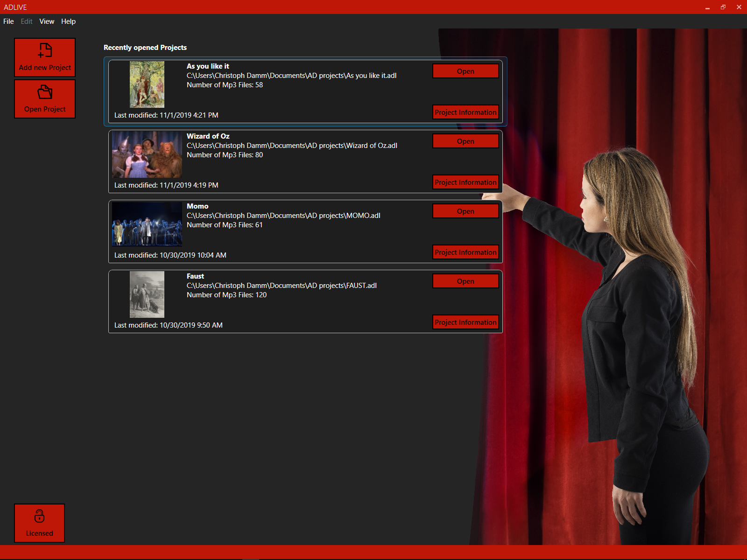Click the path ending in 'As you like it.adl'

(292, 76)
